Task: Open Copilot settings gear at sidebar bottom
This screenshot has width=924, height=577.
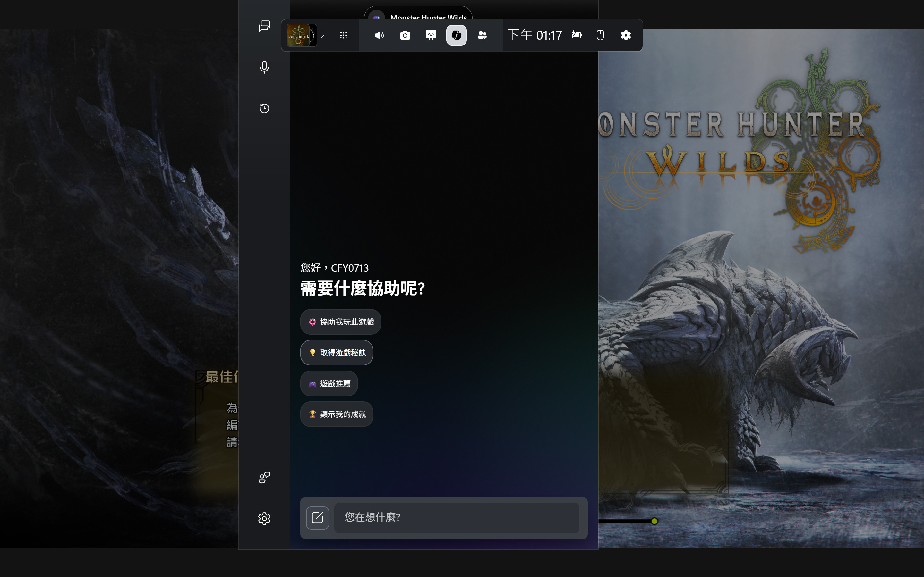Action: tap(264, 519)
